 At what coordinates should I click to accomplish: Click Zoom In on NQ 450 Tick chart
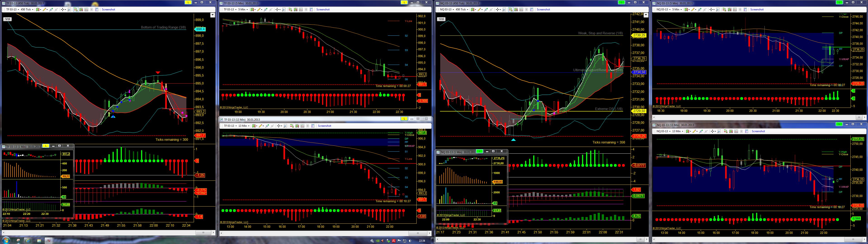pos(486,9)
